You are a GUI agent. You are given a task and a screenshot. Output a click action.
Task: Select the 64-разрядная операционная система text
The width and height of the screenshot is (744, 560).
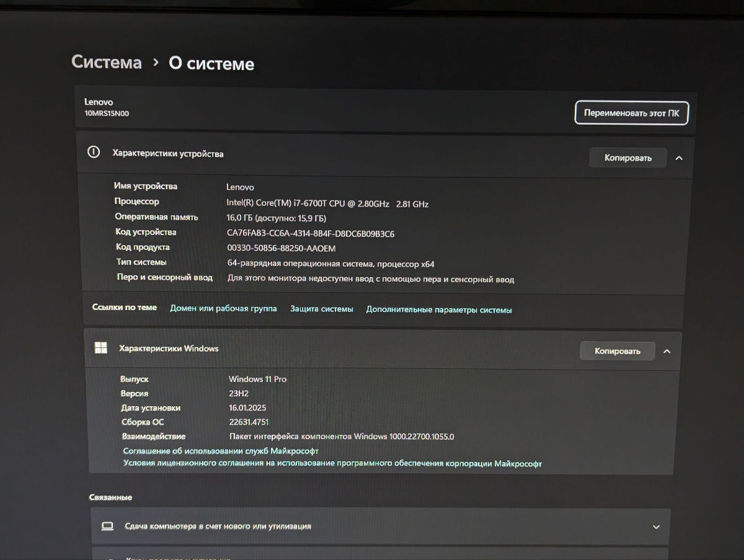[331, 264]
